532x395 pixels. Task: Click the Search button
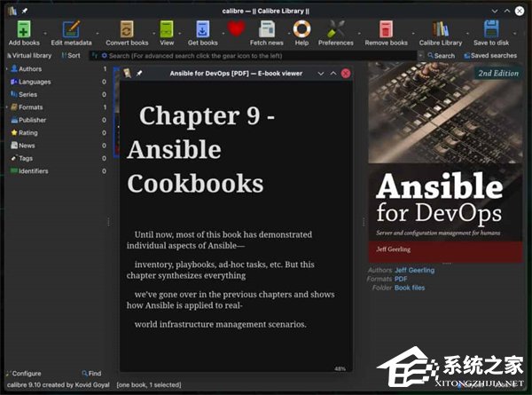point(441,55)
